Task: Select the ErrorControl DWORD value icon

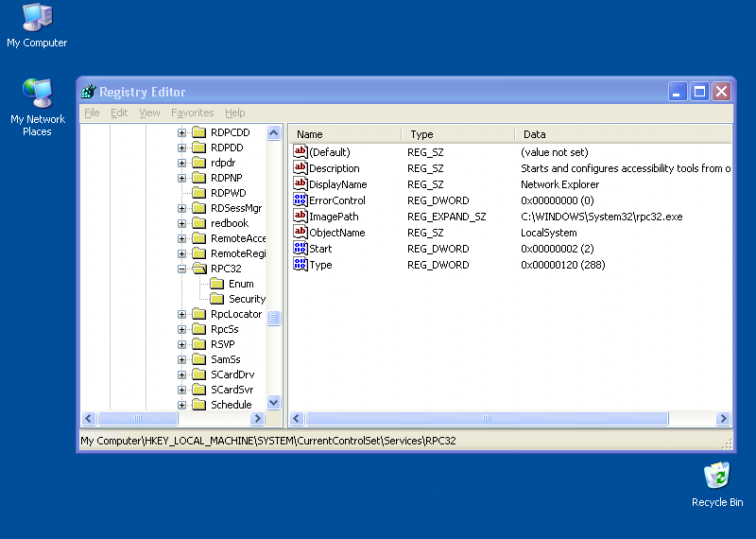Action: click(300, 200)
